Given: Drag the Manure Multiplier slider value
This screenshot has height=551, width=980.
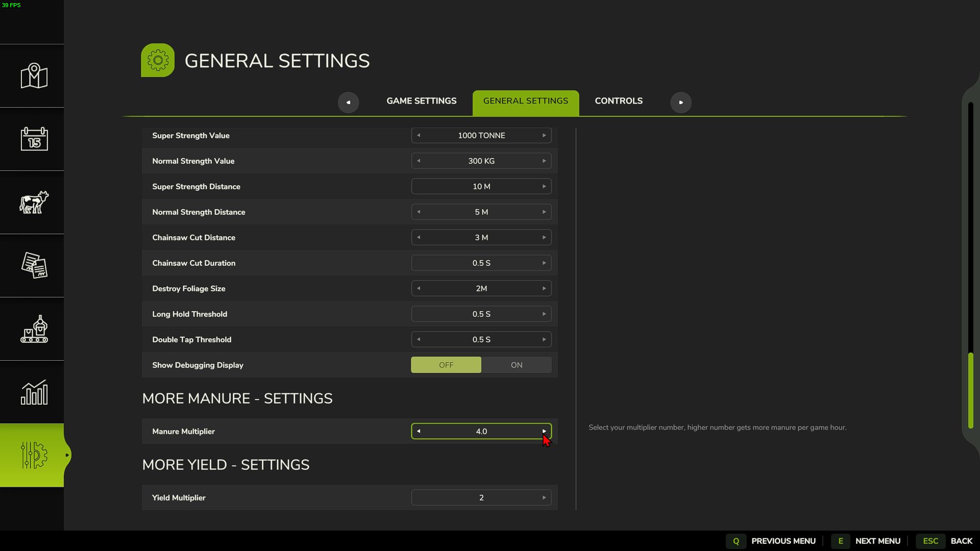Looking at the screenshot, I should (481, 431).
